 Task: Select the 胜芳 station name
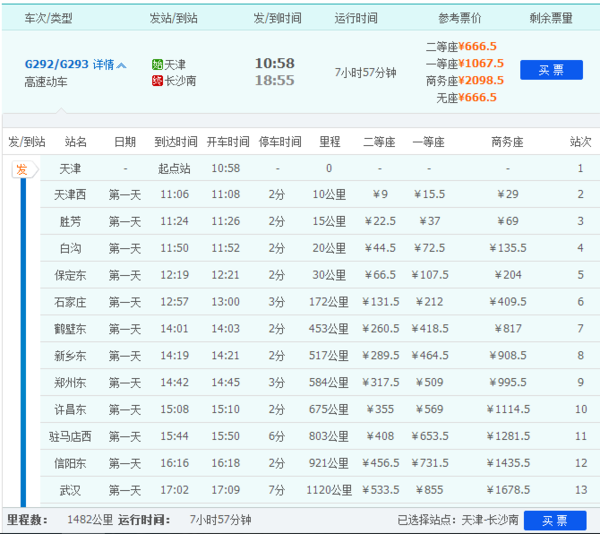tap(70, 221)
